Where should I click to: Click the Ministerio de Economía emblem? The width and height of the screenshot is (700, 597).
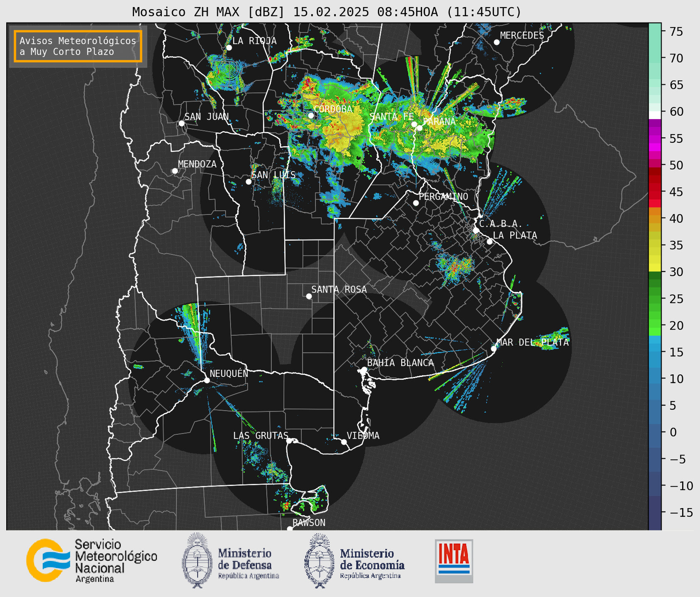coord(320,560)
